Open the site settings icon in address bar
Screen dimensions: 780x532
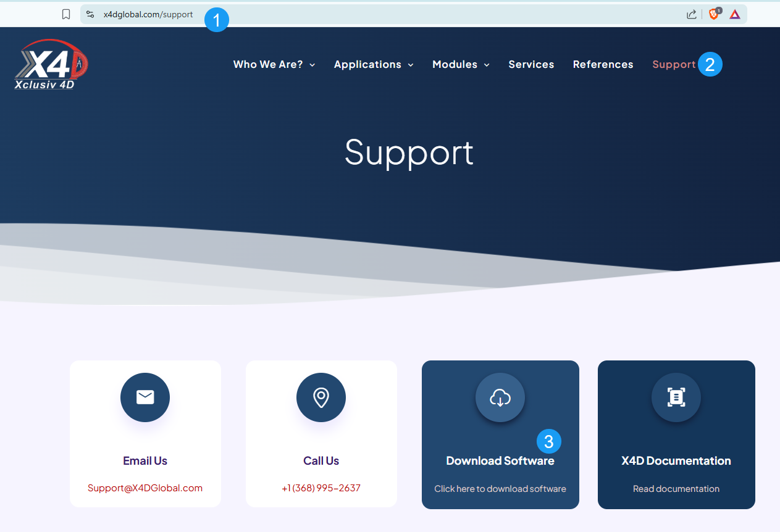coord(90,14)
